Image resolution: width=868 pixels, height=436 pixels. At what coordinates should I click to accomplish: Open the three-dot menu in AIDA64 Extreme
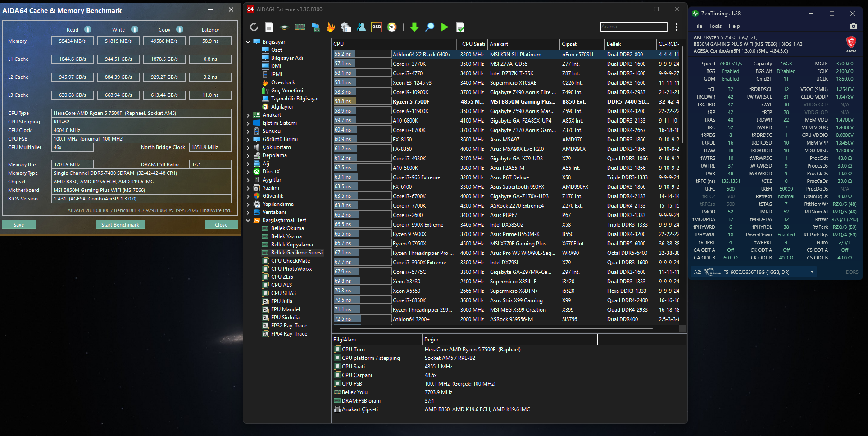coord(677,27)
